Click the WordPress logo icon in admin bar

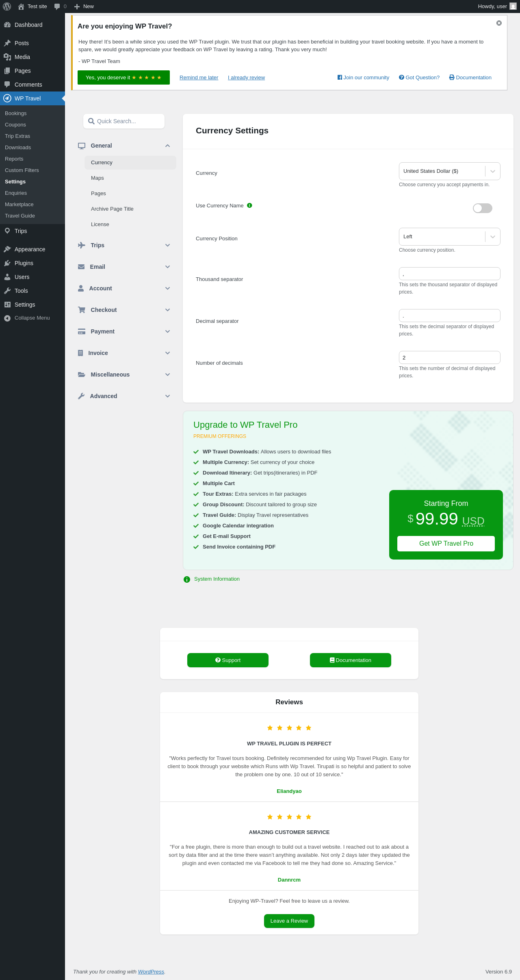(7, 7)
